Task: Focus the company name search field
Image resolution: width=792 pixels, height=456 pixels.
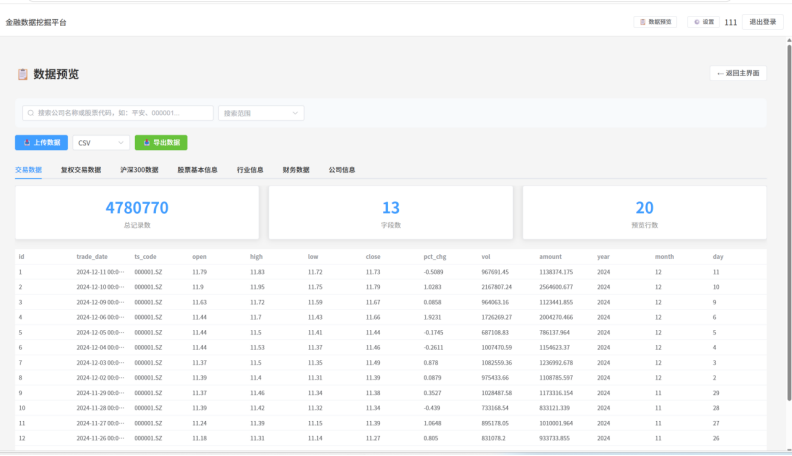Action: [x=118, y=113]
